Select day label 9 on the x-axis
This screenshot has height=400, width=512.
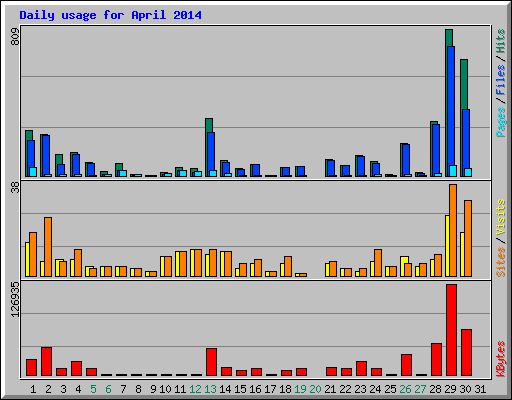tap(153, 389)
